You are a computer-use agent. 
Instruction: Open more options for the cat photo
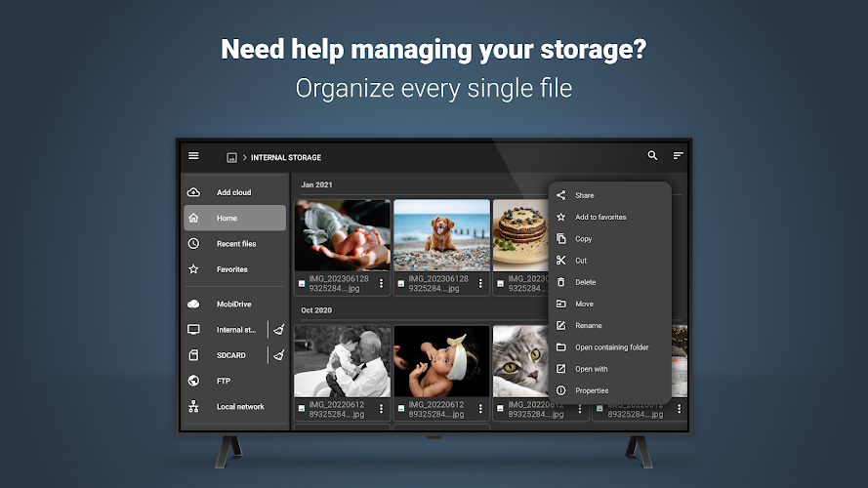click(x=580, y=409)
